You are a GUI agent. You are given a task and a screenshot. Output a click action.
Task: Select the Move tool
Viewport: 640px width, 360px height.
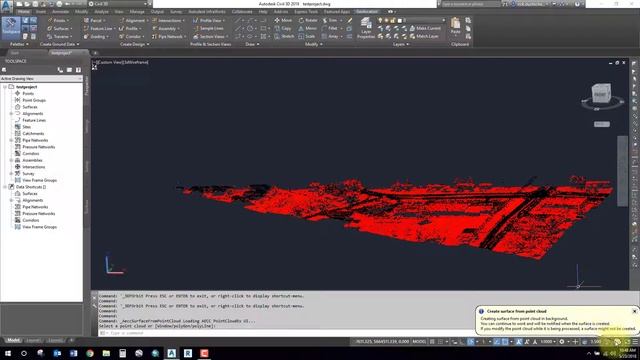(x=283, y=20)
